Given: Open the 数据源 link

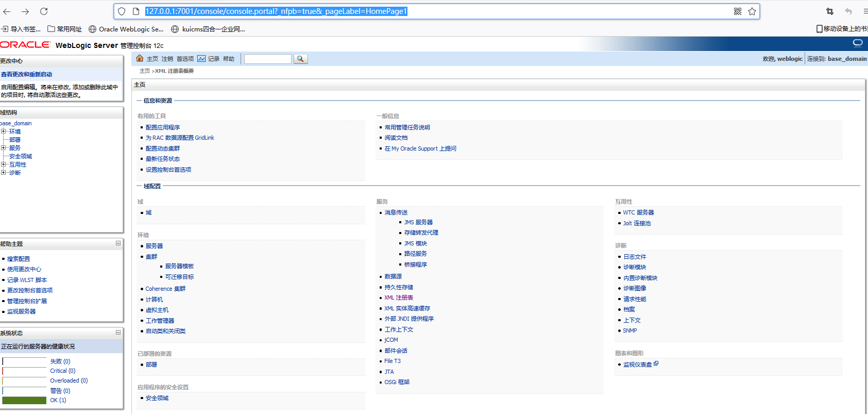Looking at the screenshot, I should coord(393,276).
